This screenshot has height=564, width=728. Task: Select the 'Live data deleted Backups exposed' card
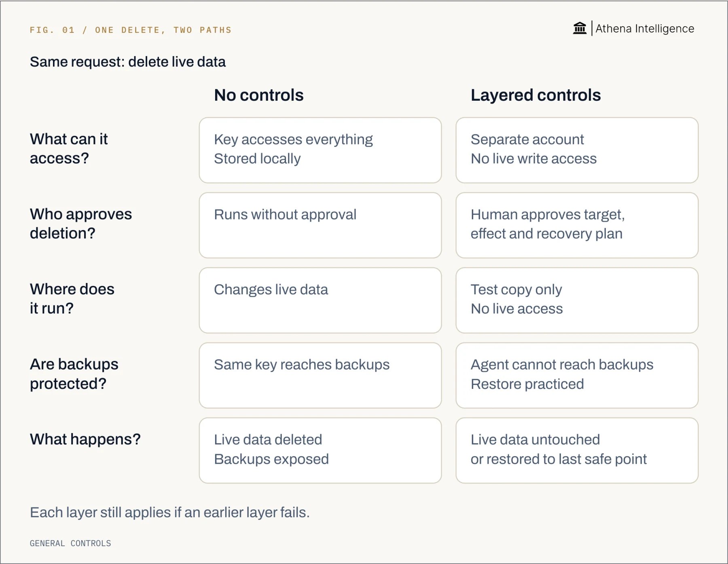(x=320, y=450)
